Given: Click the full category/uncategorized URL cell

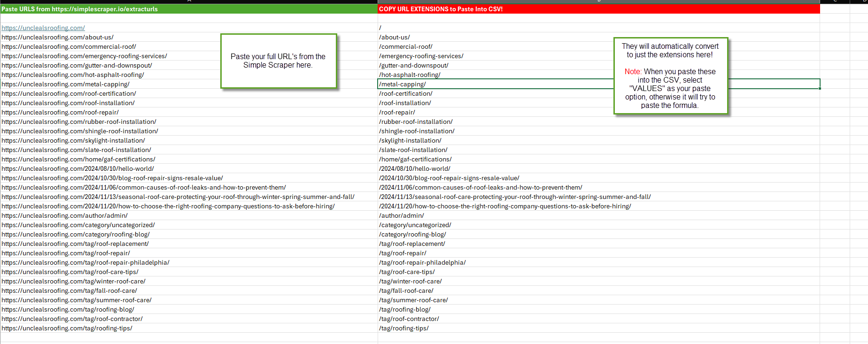Looking at the screenshot, I should (78, 225).
